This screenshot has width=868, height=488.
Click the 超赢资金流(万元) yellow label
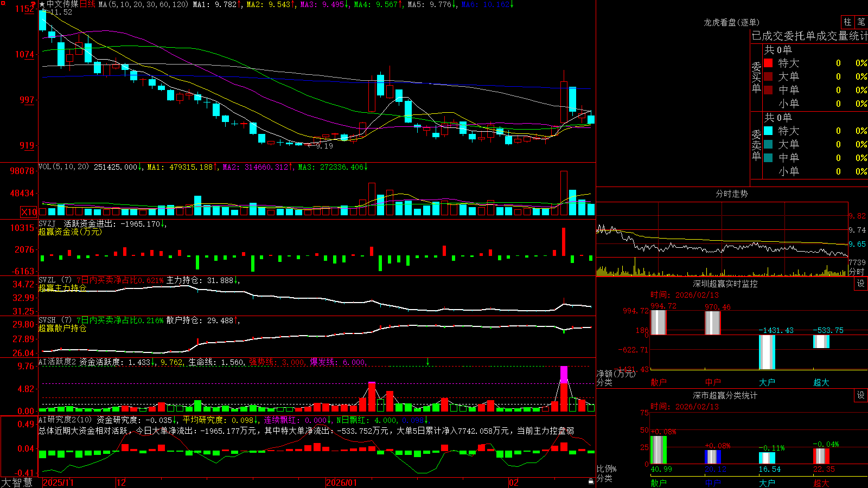point(70,232)
